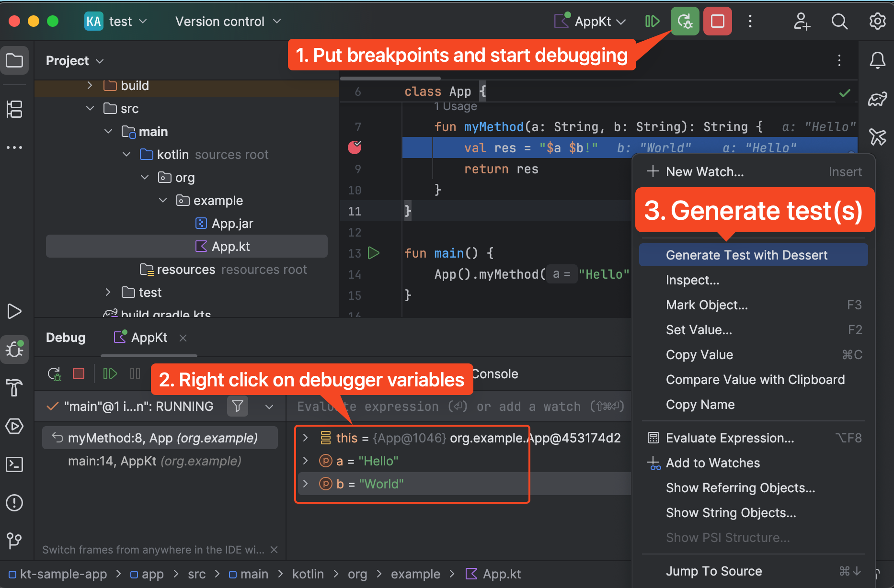
Task: Click the Resume Program icon in Debug panel
Action: click(110, 373)
